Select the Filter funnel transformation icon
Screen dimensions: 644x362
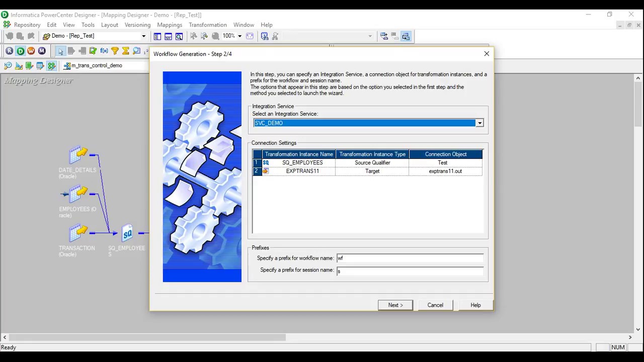tap(115, 51)
